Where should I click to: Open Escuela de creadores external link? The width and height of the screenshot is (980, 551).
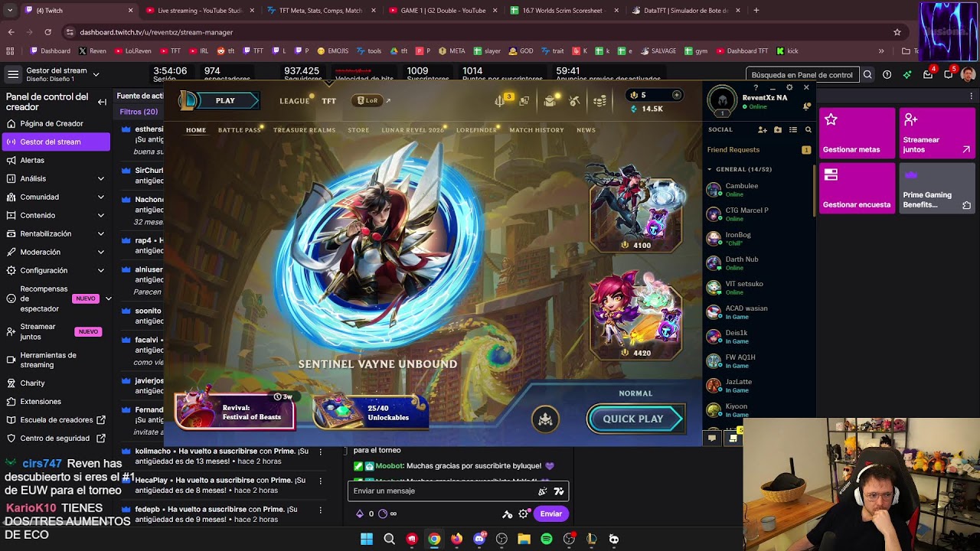[x=55, y=420]
